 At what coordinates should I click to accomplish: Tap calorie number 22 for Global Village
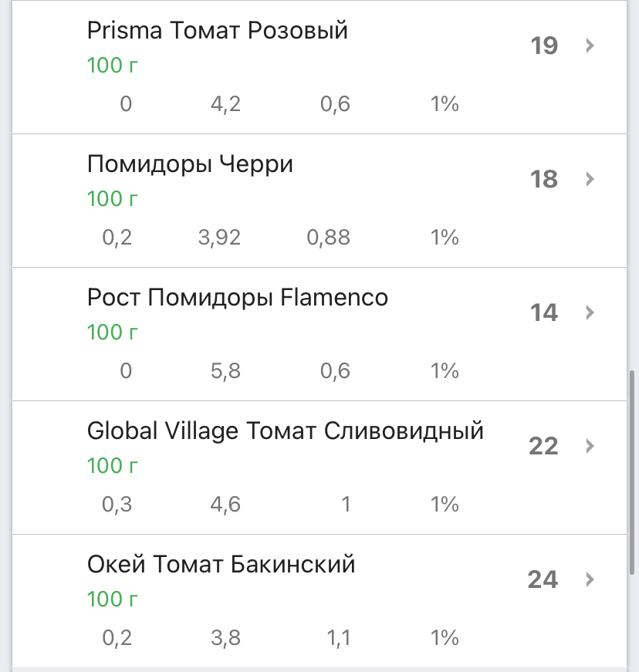[543, 446]
